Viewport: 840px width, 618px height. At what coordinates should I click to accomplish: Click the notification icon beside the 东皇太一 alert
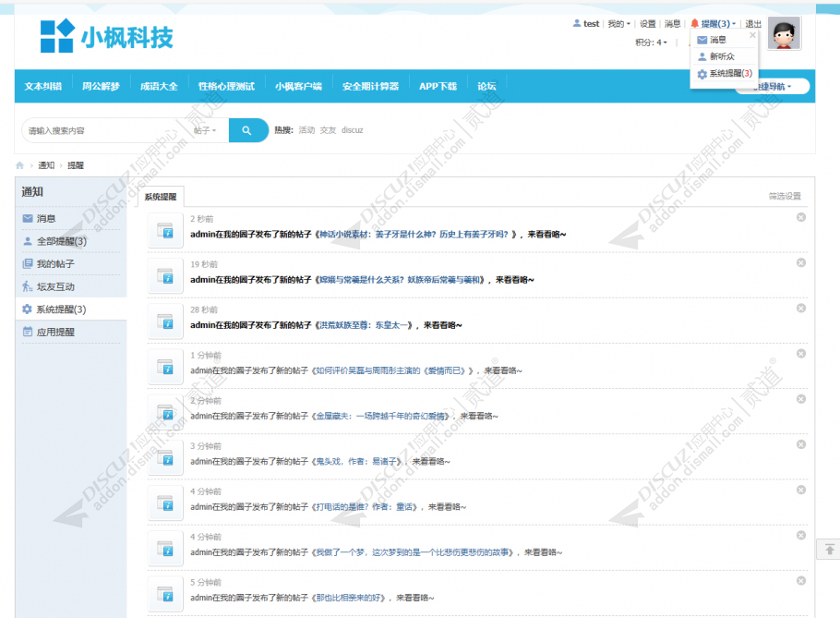[165, 321]
